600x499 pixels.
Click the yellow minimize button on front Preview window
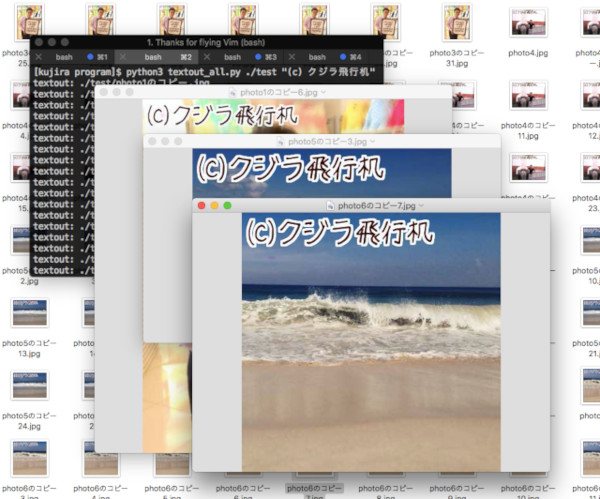215,205
